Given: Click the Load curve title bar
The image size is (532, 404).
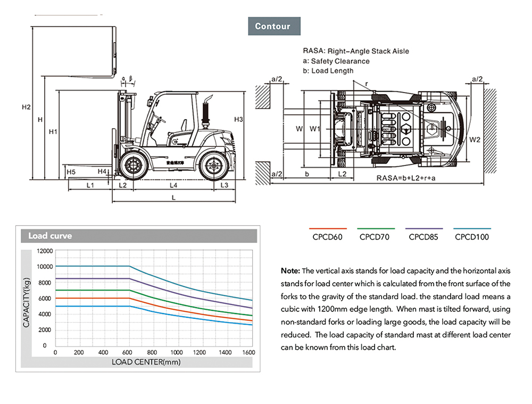Looking at the screenshot, I should point(138,236).
